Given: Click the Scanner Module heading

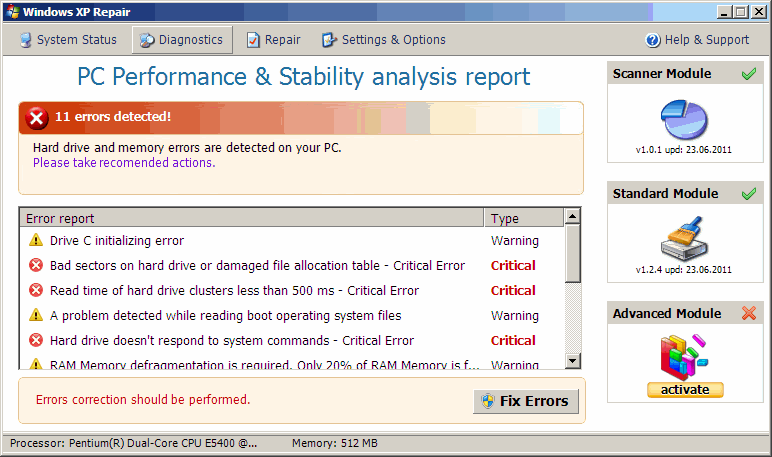Looking at the screenshot, I should coord(662,74).
